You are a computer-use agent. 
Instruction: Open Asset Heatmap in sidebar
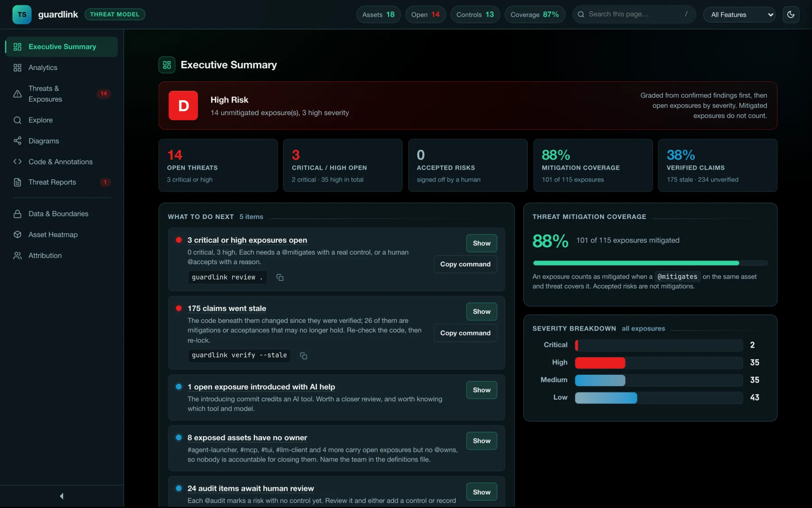click(61, 235)
